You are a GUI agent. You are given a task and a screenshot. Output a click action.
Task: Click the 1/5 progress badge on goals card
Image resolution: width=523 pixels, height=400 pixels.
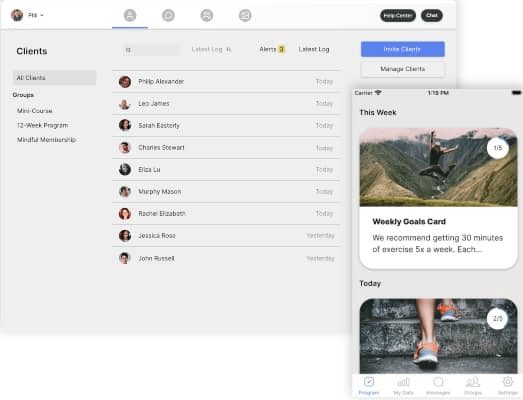pyautogui.click(x=498, y=148)
